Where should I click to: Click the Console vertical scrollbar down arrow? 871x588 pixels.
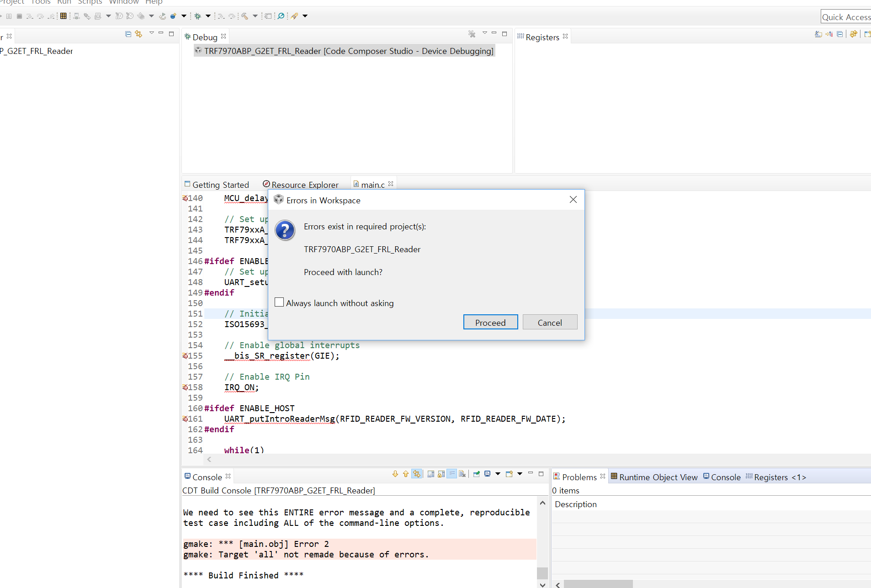[542, 584]
